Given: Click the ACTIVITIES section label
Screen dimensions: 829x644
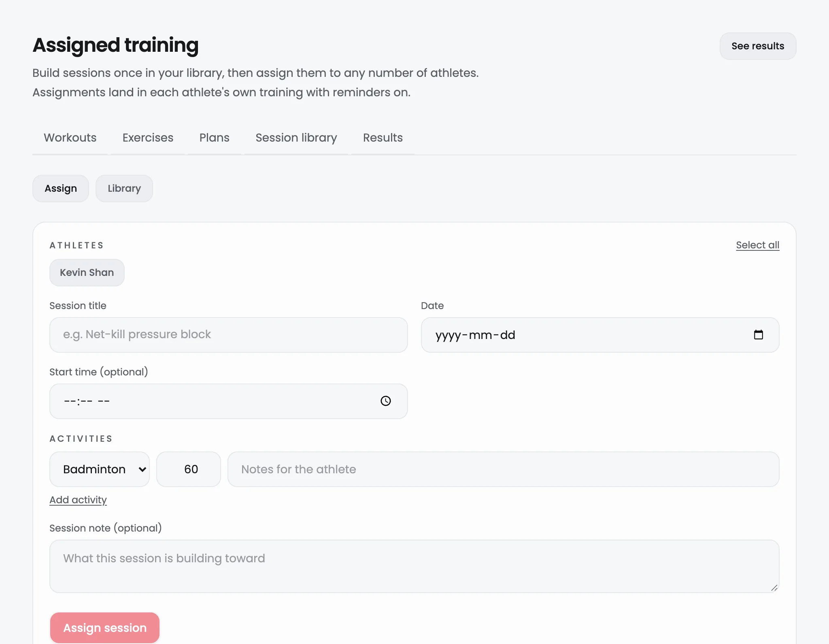Looking at the screenshot, I should tap(81, 439).
